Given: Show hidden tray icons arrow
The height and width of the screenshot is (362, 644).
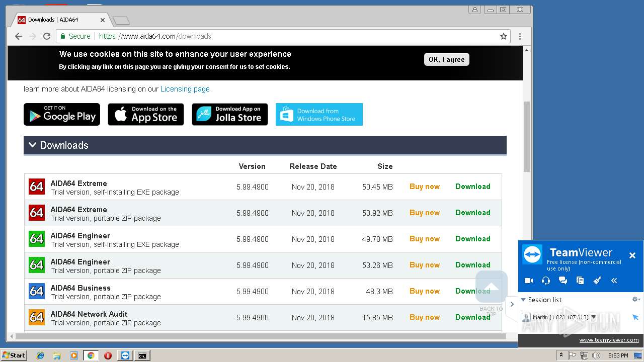Looking at the screenshot, I should pyautogui.click(x=561, y=355).
